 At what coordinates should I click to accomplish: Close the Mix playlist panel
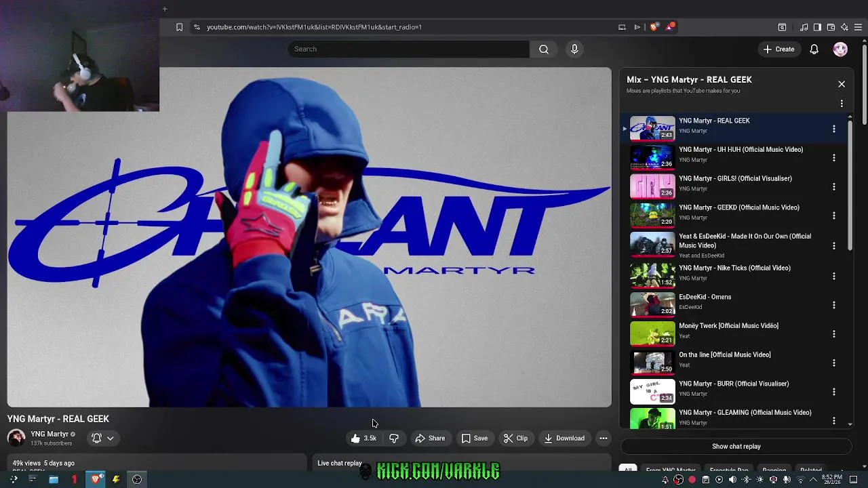coord(842,84)
